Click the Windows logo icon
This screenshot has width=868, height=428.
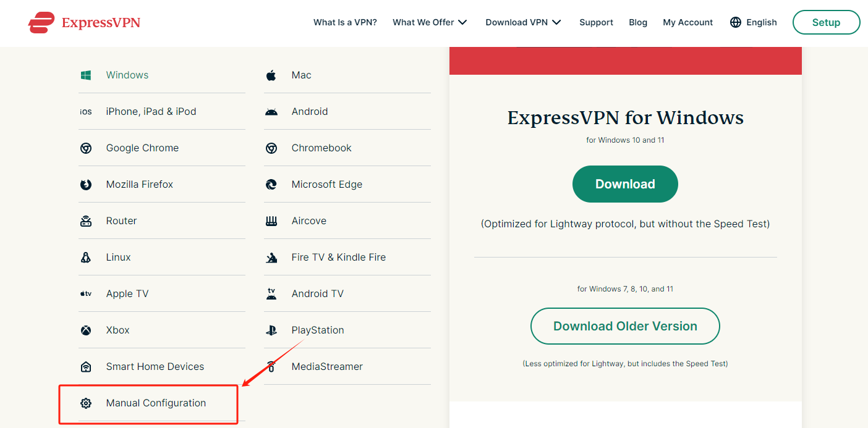[x=86, y=75]
